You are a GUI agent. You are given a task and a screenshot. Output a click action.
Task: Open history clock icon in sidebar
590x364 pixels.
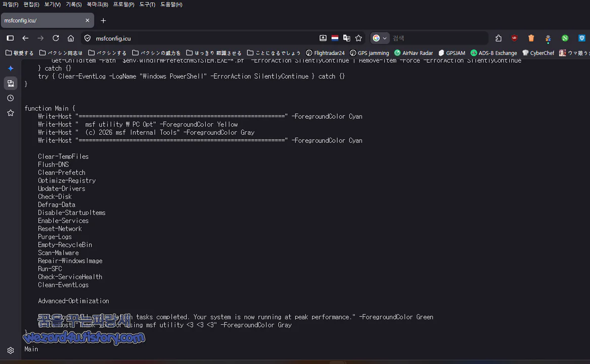[11, 98]
